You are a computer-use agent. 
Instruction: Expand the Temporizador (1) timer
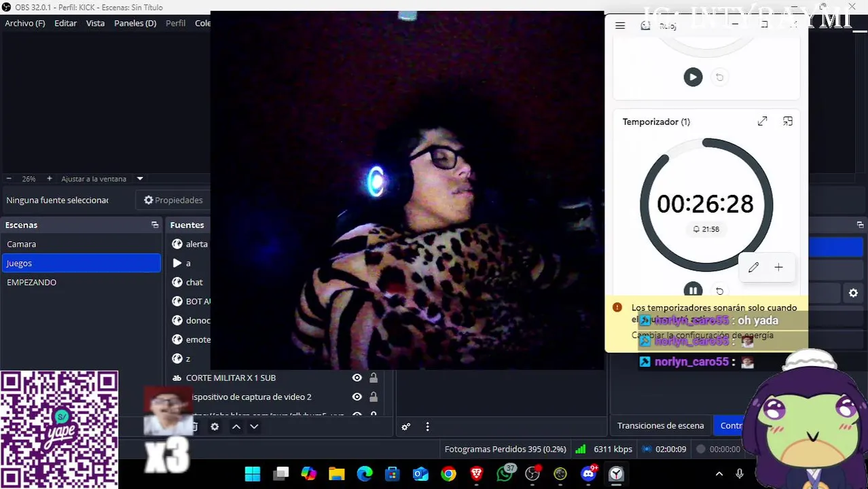pyautogui.click(x=763, y=122)
